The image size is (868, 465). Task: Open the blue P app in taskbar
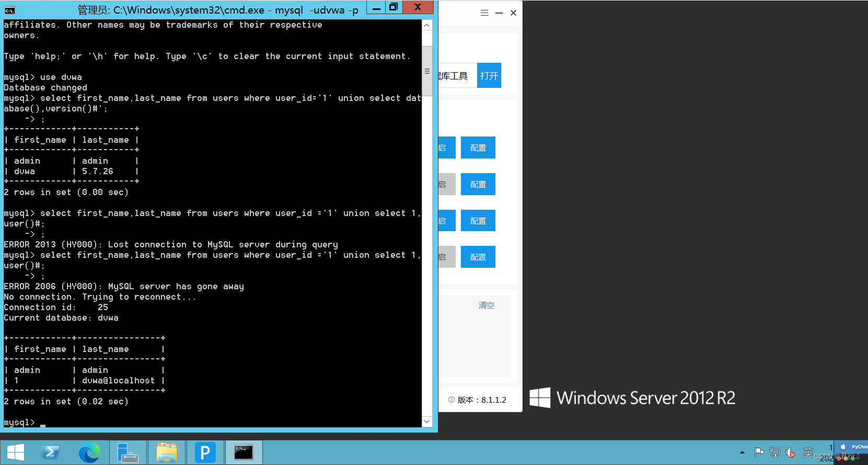click(x=205, y=452)
